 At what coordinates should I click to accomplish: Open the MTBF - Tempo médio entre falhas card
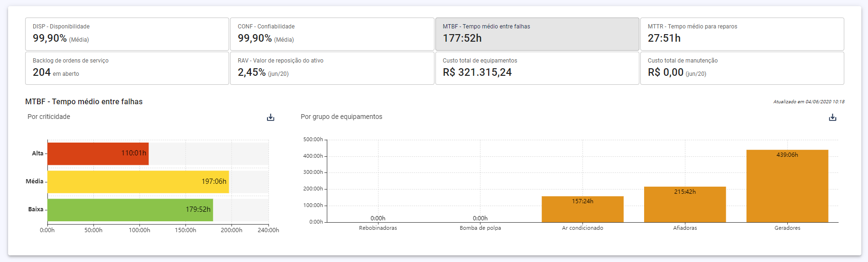point(537,34)
